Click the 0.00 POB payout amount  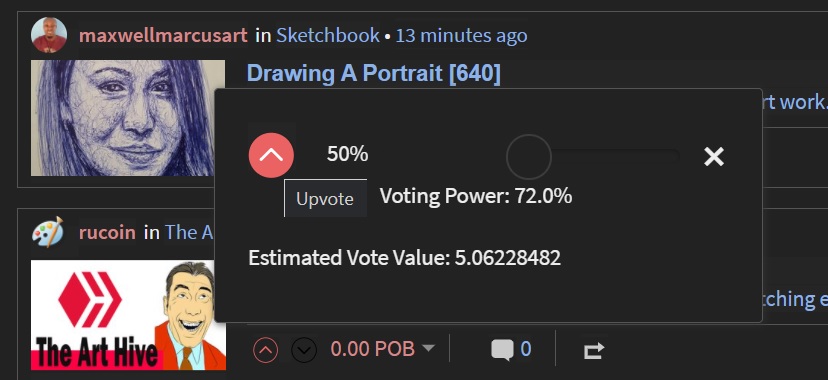pyautogui.click(x=373, y=349)
